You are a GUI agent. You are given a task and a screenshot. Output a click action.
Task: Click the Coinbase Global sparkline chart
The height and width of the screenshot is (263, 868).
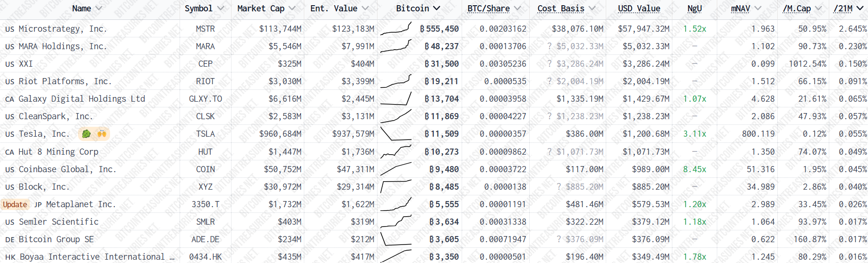(x=396, y=169)
